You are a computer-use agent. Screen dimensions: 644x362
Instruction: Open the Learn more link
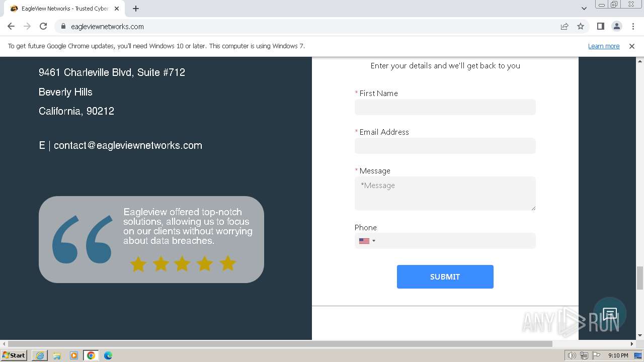604,46
